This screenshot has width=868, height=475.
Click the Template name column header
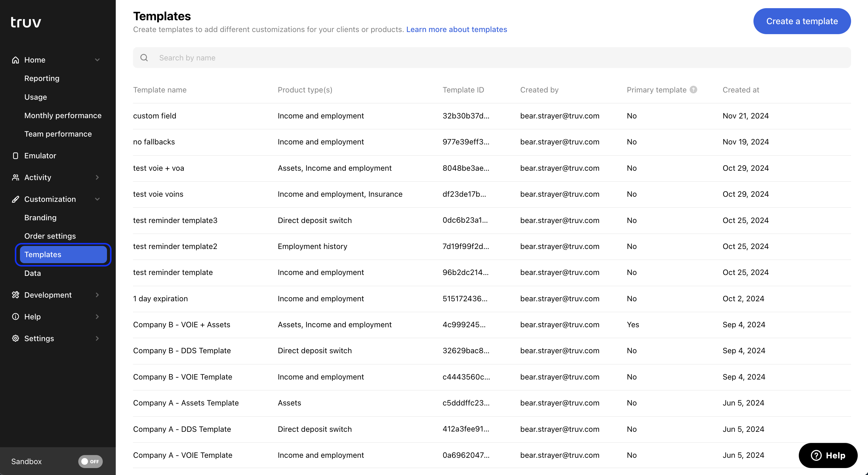(160, 90)
